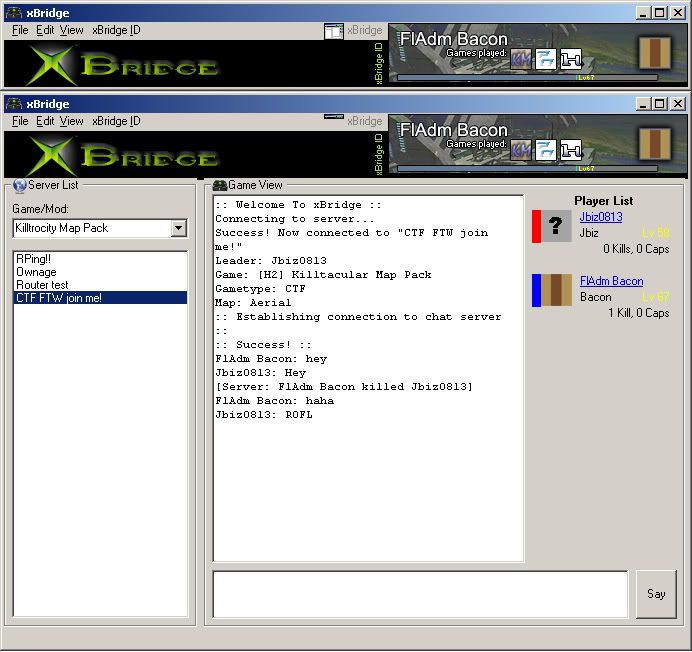
Task: Minimize the front xBridge window
Action: pyautogui.click(x=643, y=104)
